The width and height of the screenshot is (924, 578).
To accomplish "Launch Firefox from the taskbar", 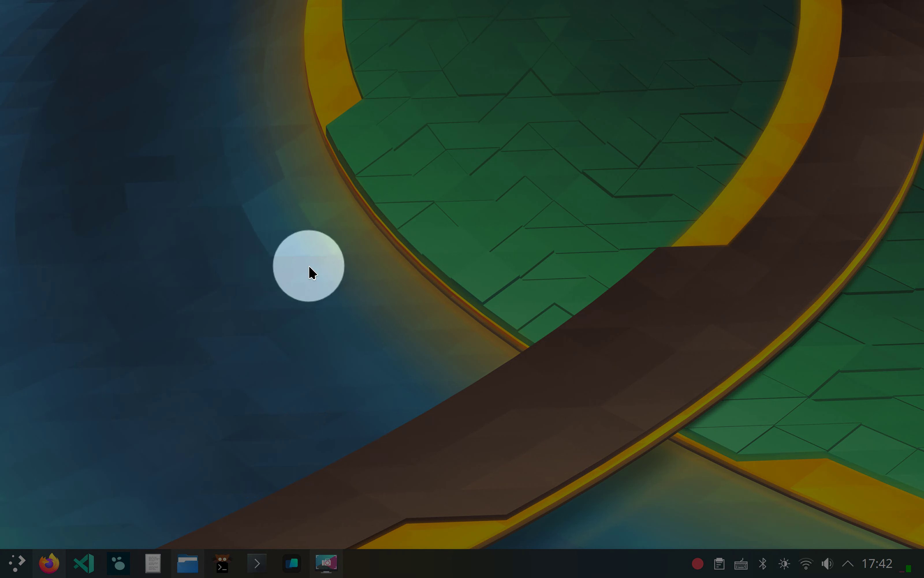I will (49, 564).
